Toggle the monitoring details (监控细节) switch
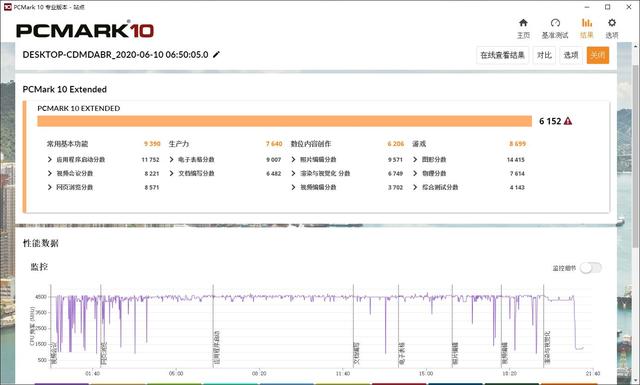The width and height of the screenshot is (640, 385). [591, 268]
